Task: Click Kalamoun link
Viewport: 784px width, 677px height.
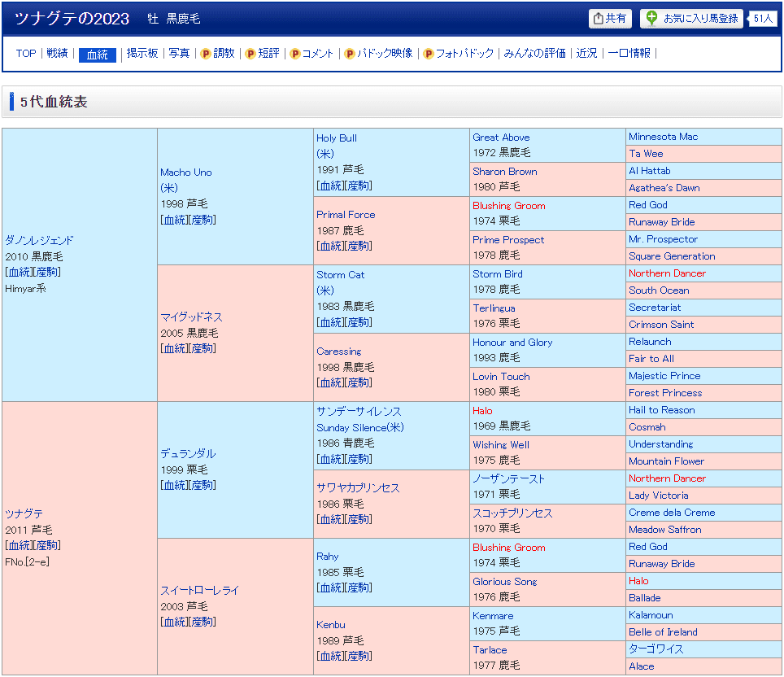Action: pos(651,615)
